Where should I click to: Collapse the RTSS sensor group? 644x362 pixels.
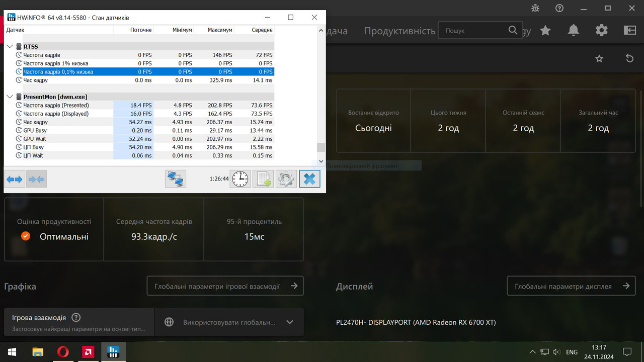10,46
